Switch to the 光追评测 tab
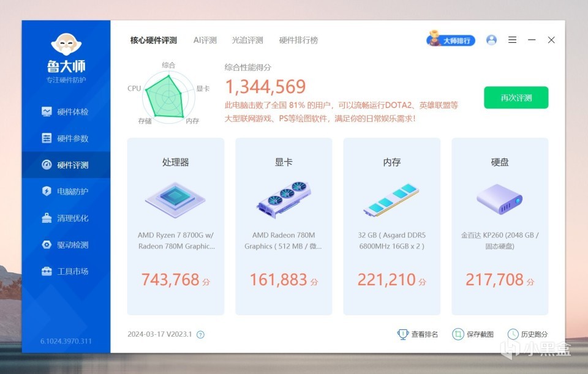The height and width of the screenshot is (374, 588). coord(247,40)
